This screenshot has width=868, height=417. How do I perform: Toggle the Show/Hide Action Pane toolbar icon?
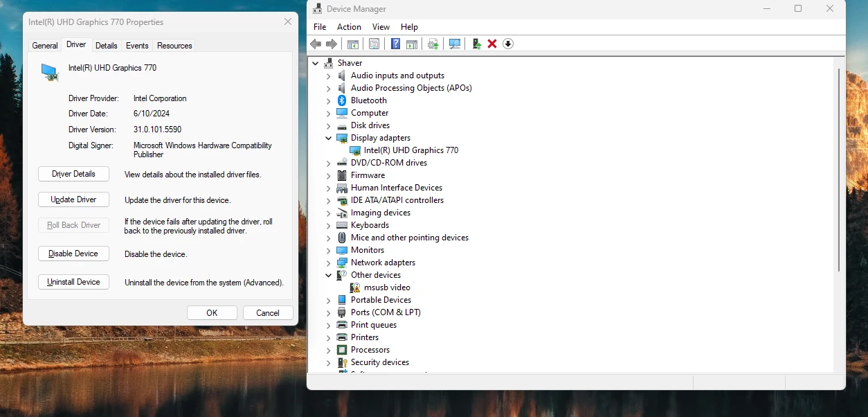point(412,44)
